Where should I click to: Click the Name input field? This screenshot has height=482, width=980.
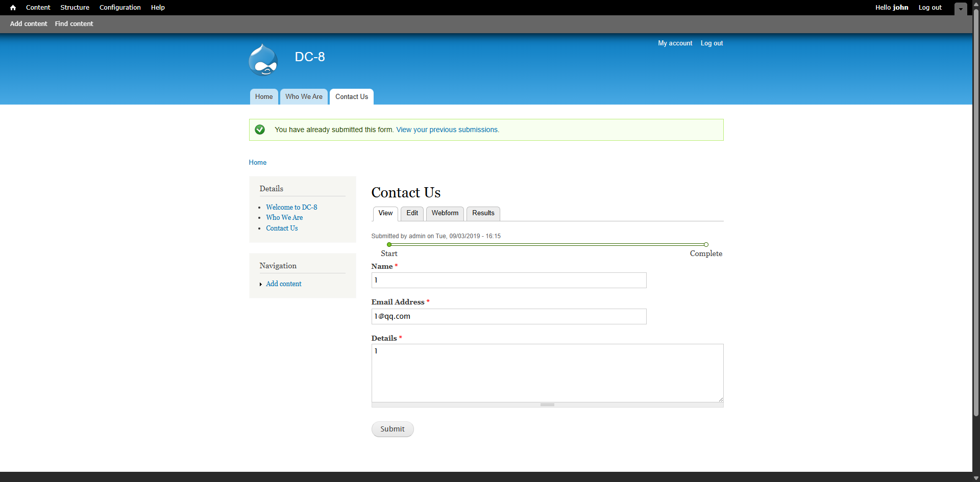(x=508, y=281)
